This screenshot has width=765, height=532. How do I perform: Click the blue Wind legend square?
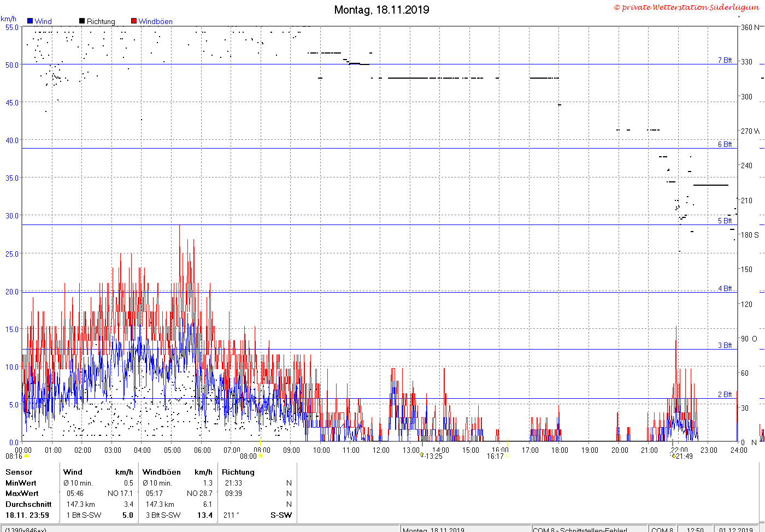tap(30, 21)
